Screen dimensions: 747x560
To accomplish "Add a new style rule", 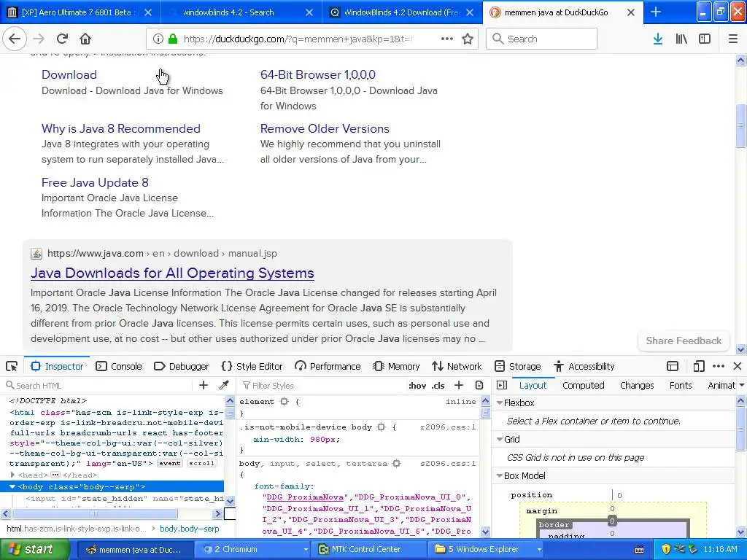I will (459, 385).
